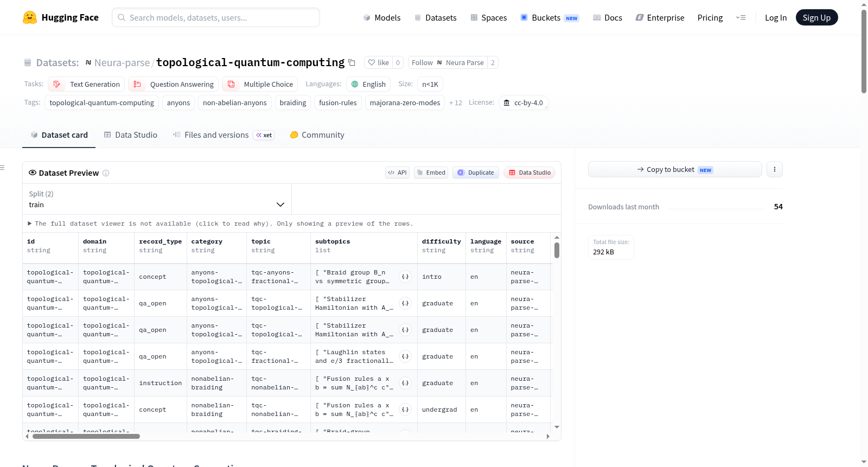The width and height of the screenshot is (868, 467).
Task: Open the Split train dropdown
Action: tap(157, 199)
